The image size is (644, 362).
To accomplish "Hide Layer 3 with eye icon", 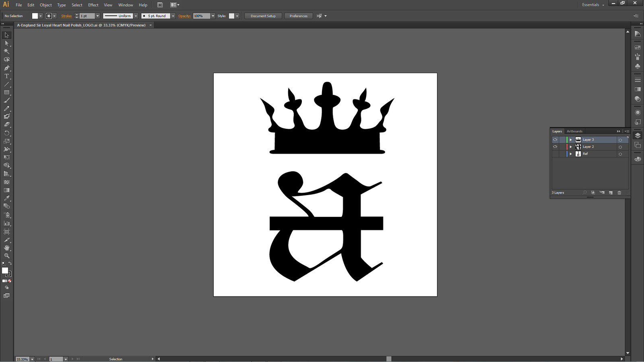I will 555,140.
